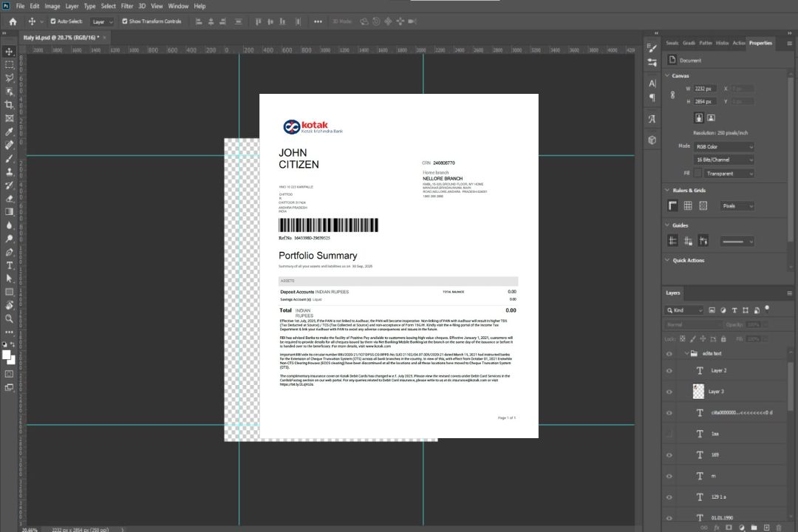798x532 pixels.
Task: Select the Lasso tool
Action: click(9, 78)
